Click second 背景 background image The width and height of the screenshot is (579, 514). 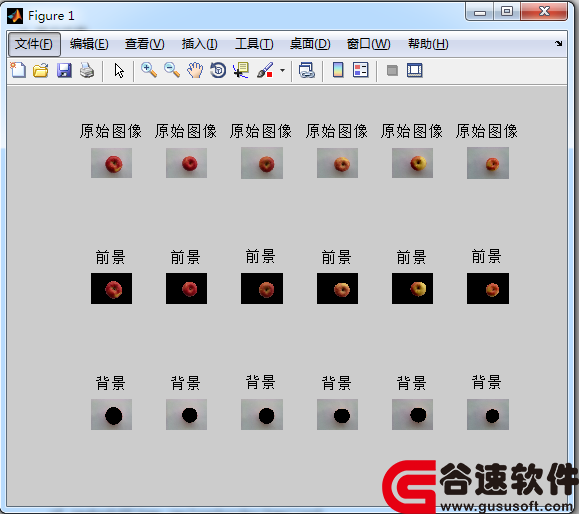[186, 414]
